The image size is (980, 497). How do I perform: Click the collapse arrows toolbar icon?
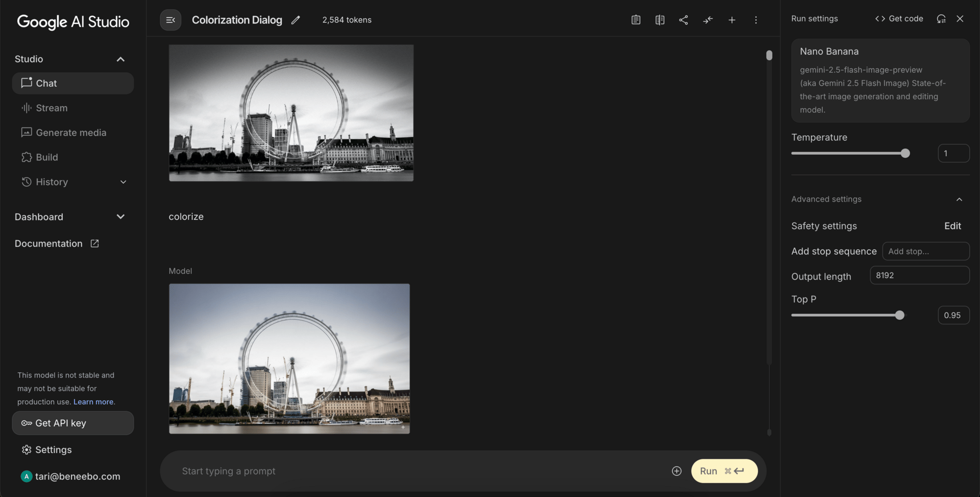coord(707,20)
